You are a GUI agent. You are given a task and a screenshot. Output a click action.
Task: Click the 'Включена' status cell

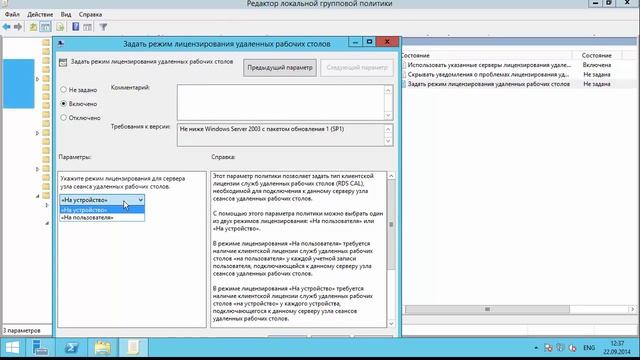(x=597, y=65)
